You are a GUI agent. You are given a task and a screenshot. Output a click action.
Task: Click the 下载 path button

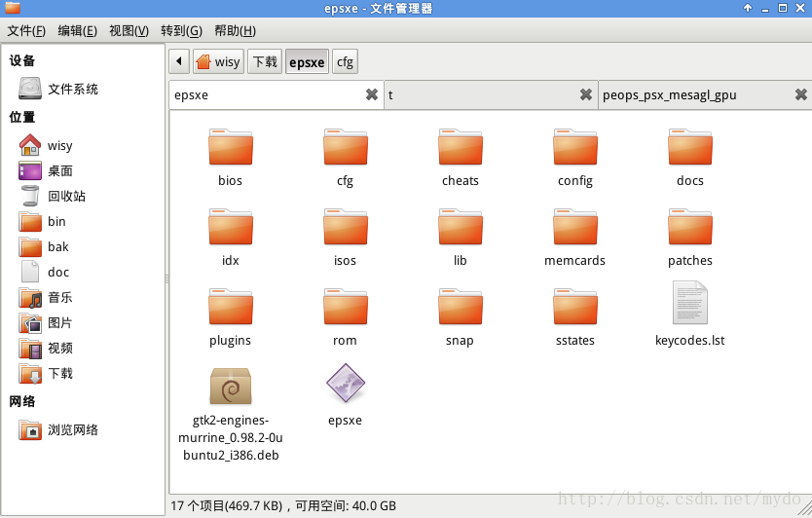tap(265, 61)
